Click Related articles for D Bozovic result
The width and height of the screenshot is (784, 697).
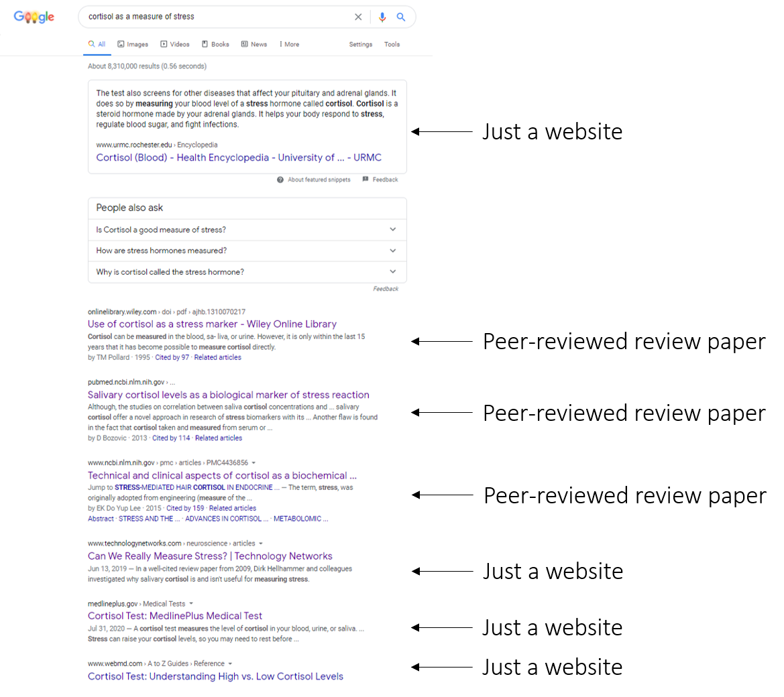point(219,438)
